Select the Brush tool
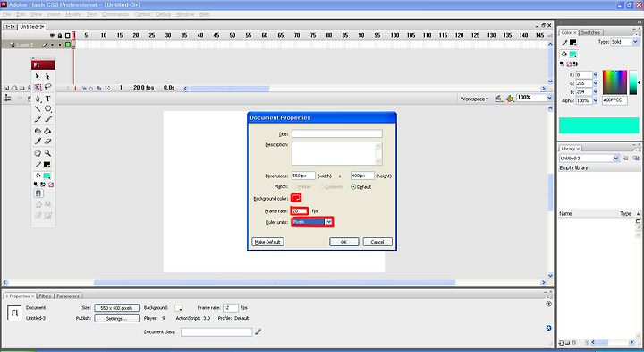 coord(47,119)
